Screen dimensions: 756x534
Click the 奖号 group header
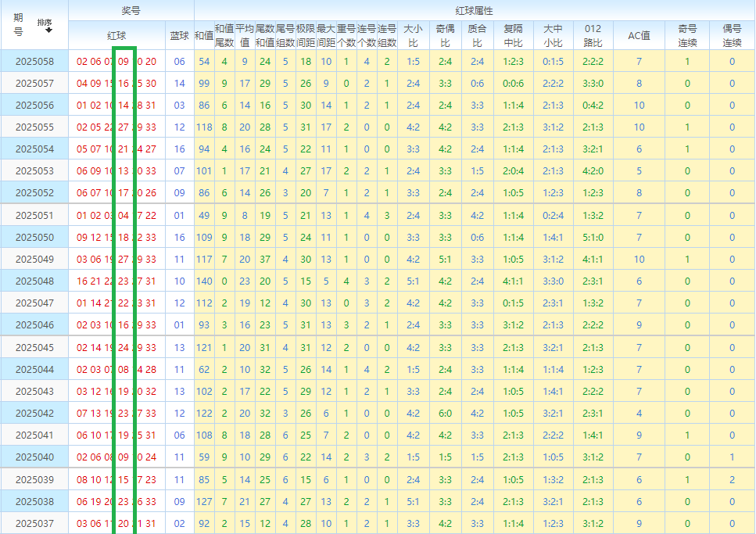click(x=131, y=11)
